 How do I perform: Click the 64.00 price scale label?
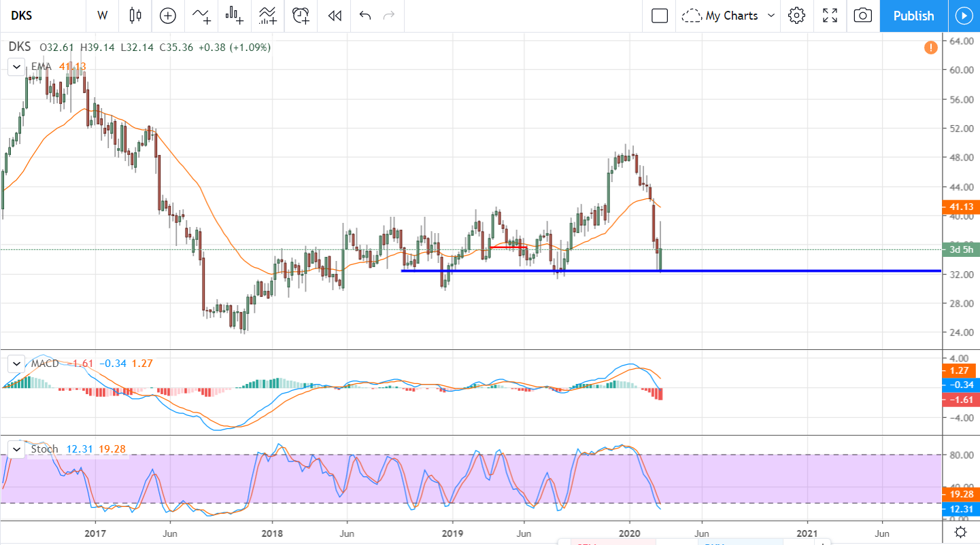[960, 41]
